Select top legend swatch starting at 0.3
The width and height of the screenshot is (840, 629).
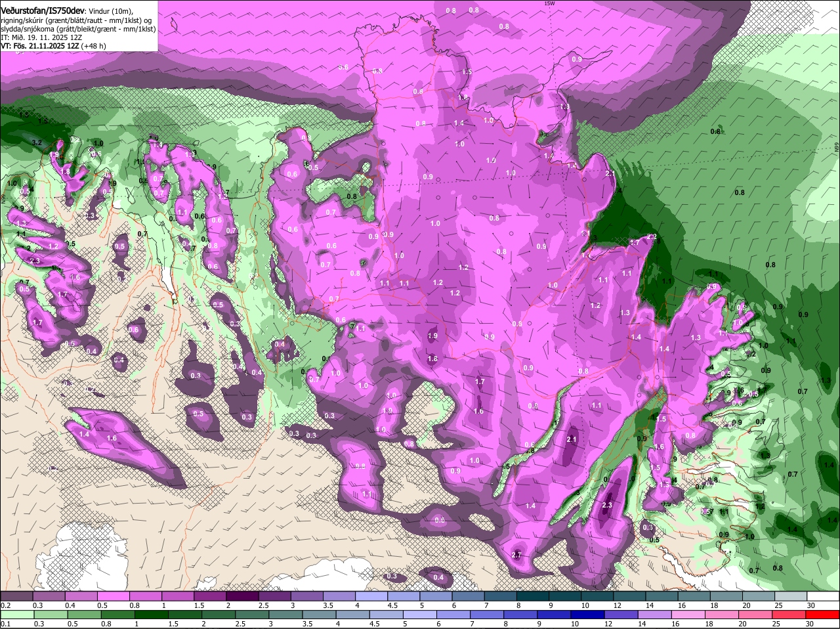point(49,596)
